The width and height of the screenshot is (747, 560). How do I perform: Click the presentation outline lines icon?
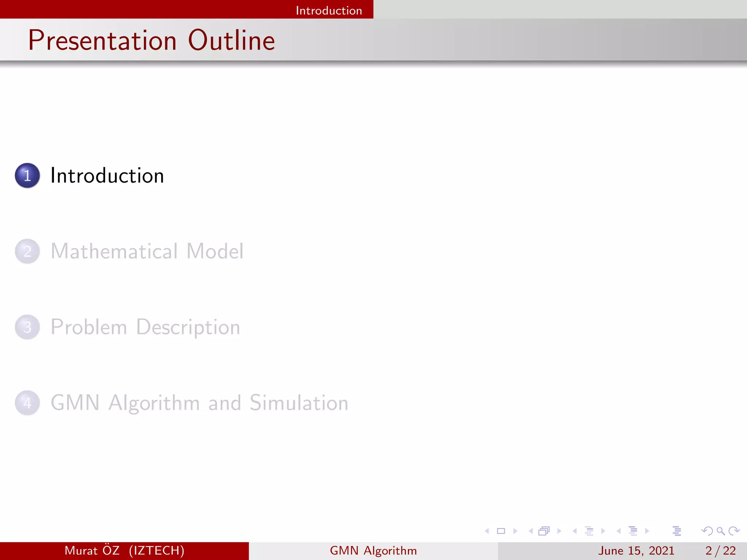pyautogui.click(x=677, y=531)
